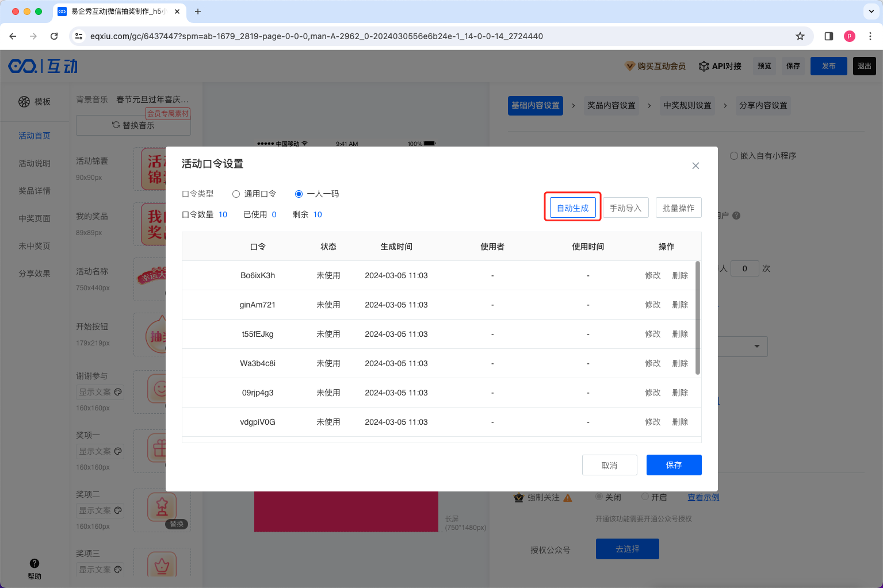
Task: Reload the page in Chrome
Action: (54, 36)
